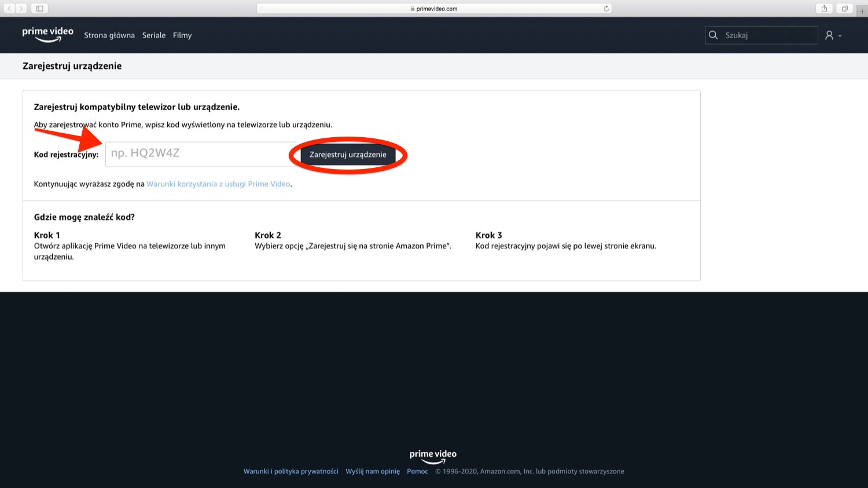Click the Prime Video logo
Screen dimensions: 868x488
[47, 34]
